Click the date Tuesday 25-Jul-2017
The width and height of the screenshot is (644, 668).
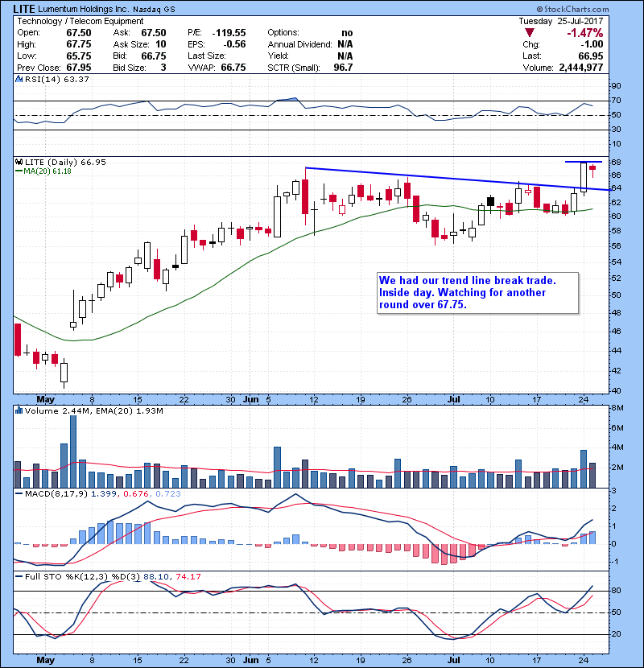pos(561,21)
